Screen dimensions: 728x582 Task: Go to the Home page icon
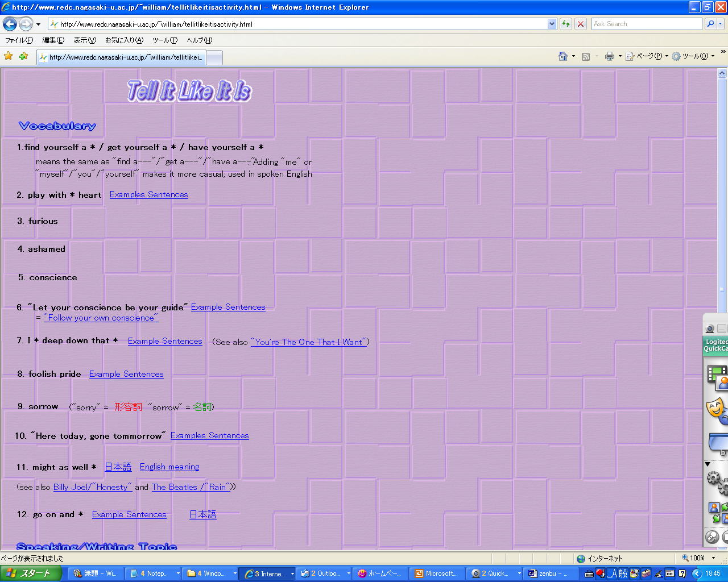pos(563,56)
